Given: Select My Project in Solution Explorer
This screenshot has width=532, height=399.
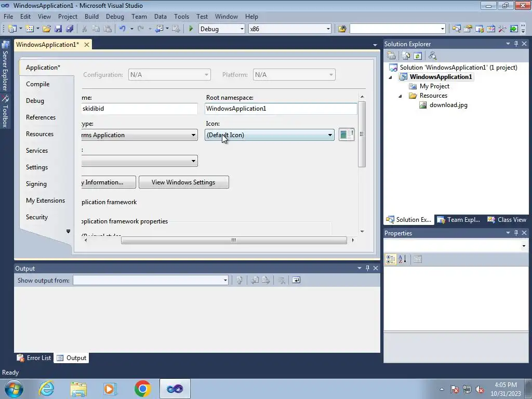Looking at the screenshot, I should click(434, 86).
